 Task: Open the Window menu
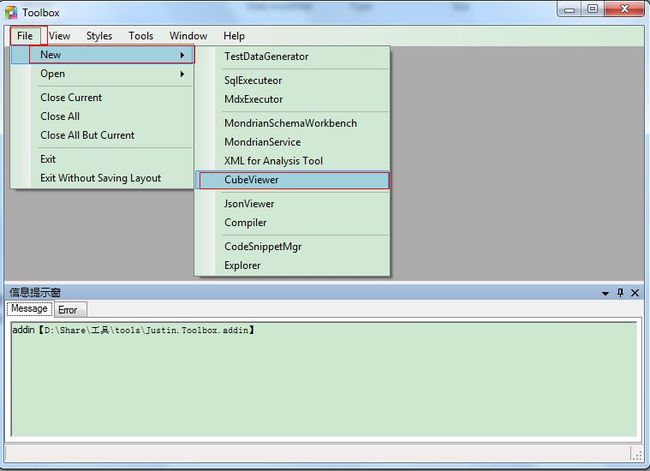coord(188,36)
